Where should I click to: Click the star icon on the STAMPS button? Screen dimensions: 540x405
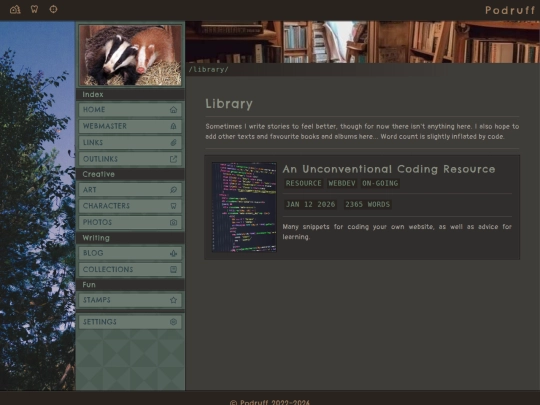click(173, 300)
